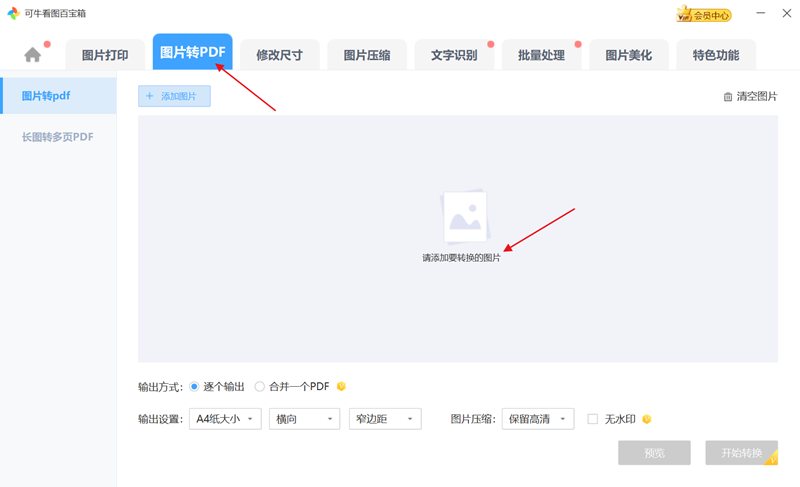The height and width of the screenshot is (487, 800).
Task: Click the 请添加要转换的图片 prompt text
Action: tap(461, 258)
